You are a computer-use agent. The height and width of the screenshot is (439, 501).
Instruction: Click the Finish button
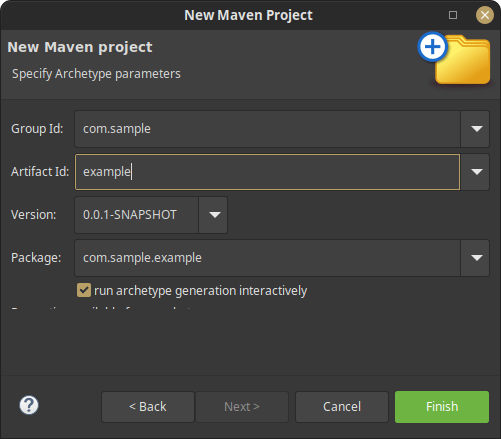pos(442,407)
